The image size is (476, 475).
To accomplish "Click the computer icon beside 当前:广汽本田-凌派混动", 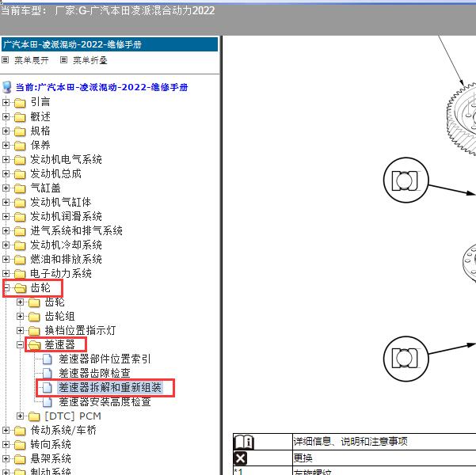I will pyautogui.click(x=6, y=87).
